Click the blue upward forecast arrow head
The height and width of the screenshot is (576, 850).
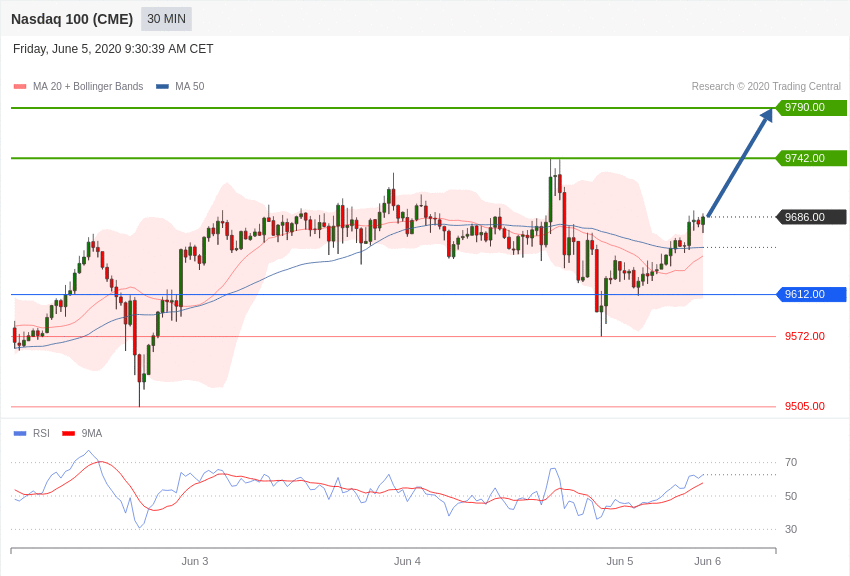pyautogui.click(x=767, y=115)
